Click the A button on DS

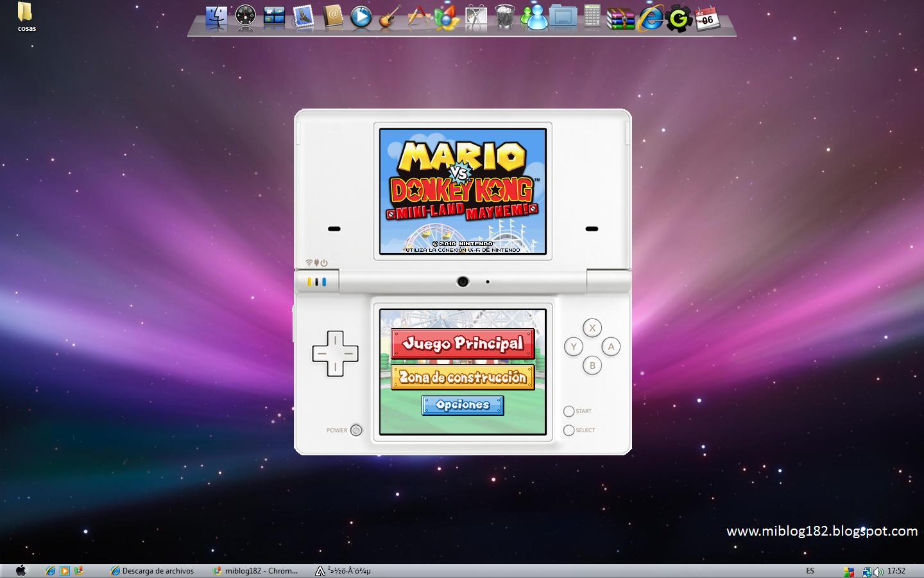point(611,347)
